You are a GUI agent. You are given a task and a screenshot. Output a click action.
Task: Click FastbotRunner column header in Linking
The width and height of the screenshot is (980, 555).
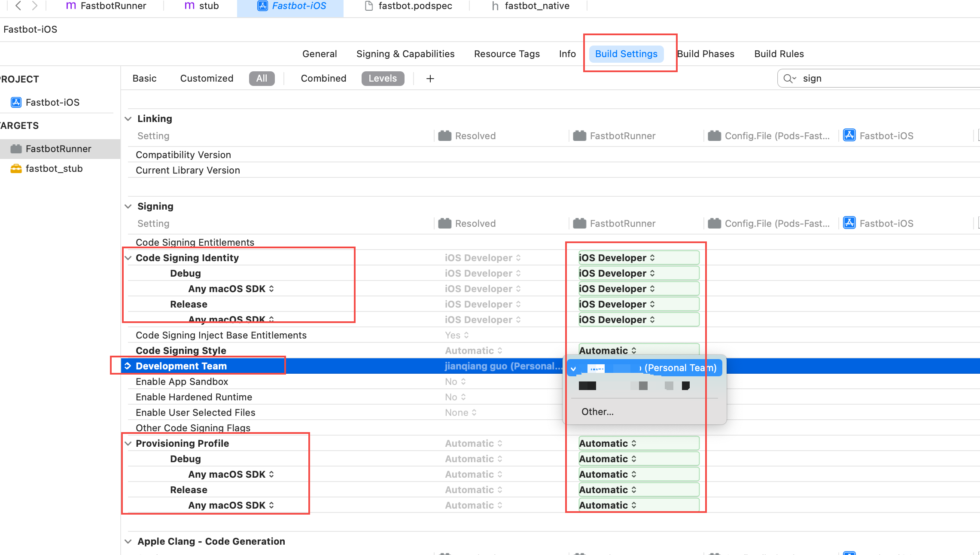click(614, 136)
